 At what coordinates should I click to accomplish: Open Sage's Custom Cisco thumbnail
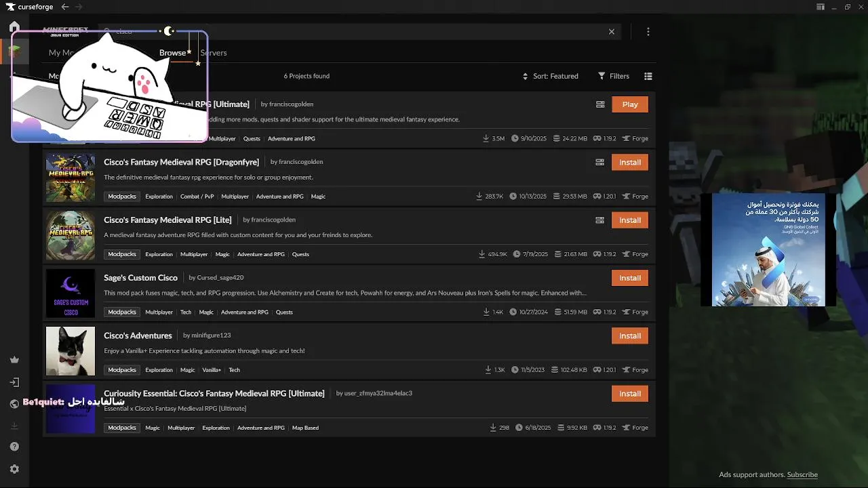pos(71,293)
